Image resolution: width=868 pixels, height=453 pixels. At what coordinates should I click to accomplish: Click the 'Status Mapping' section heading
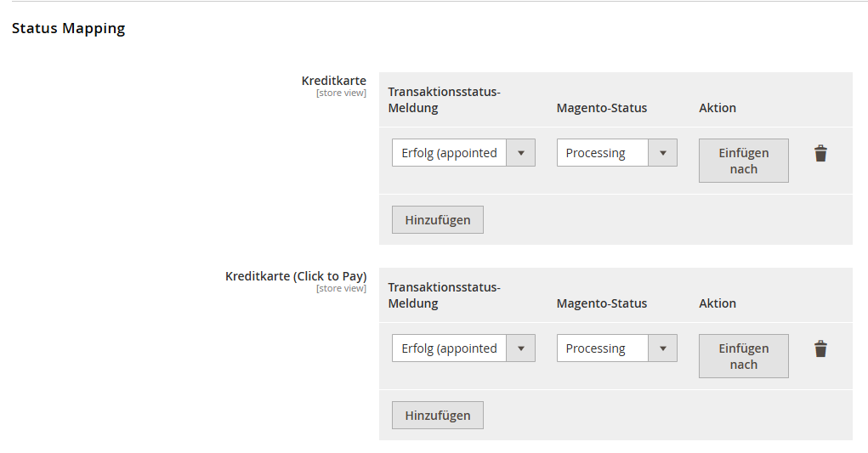tap(68, 28)
